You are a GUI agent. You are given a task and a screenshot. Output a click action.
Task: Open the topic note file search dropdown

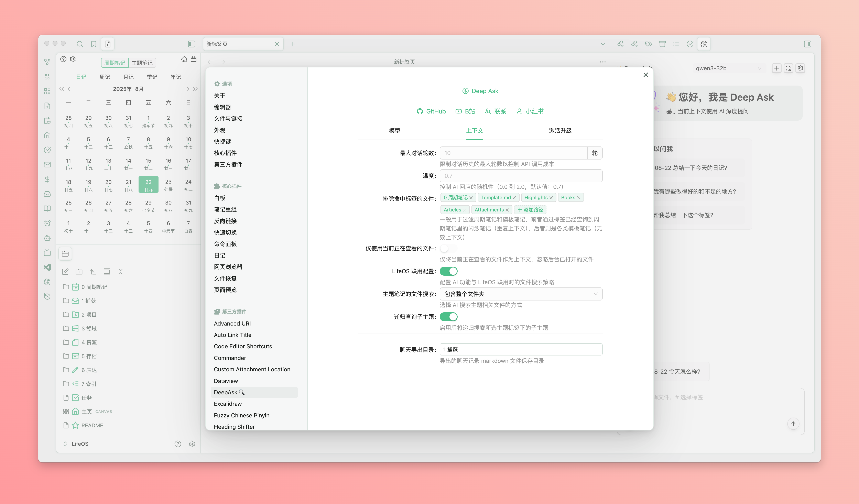click(521, 294)
